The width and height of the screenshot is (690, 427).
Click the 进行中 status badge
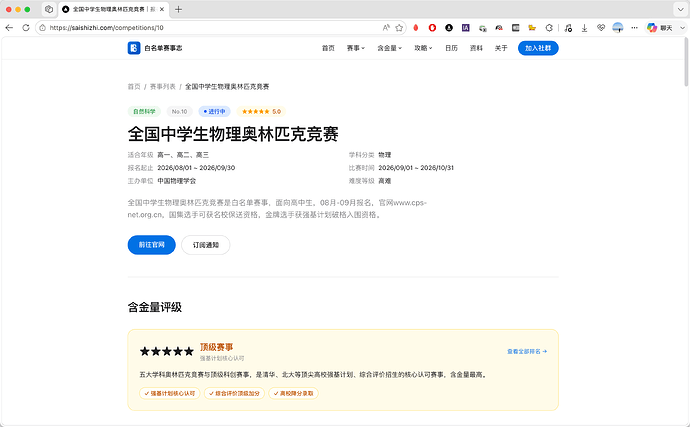pyautogui.click(x=214, y=111)
